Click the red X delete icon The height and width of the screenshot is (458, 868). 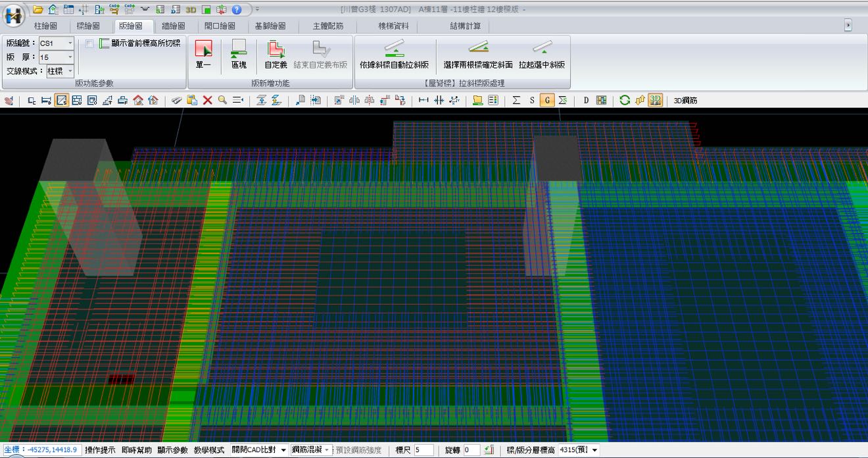(x=207, y=100)
